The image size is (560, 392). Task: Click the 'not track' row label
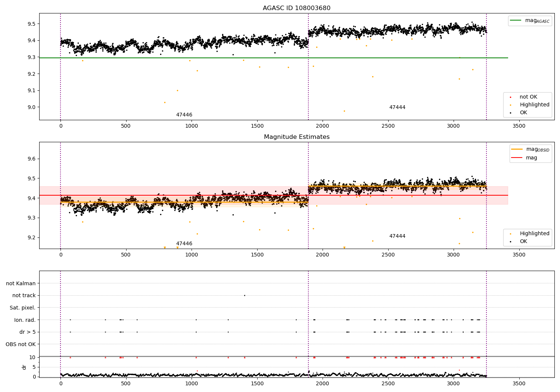(24, 296)
